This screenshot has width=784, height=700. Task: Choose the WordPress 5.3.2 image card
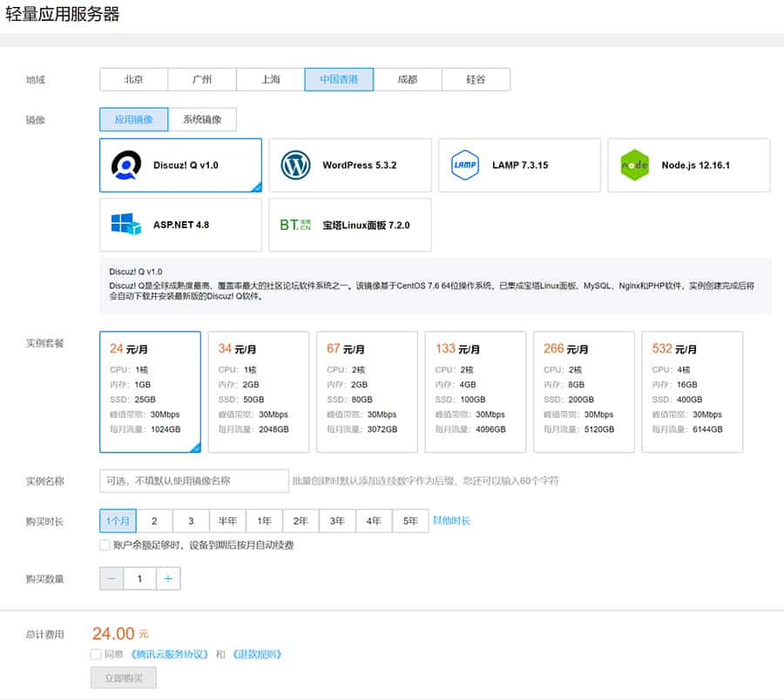[350, 165]
